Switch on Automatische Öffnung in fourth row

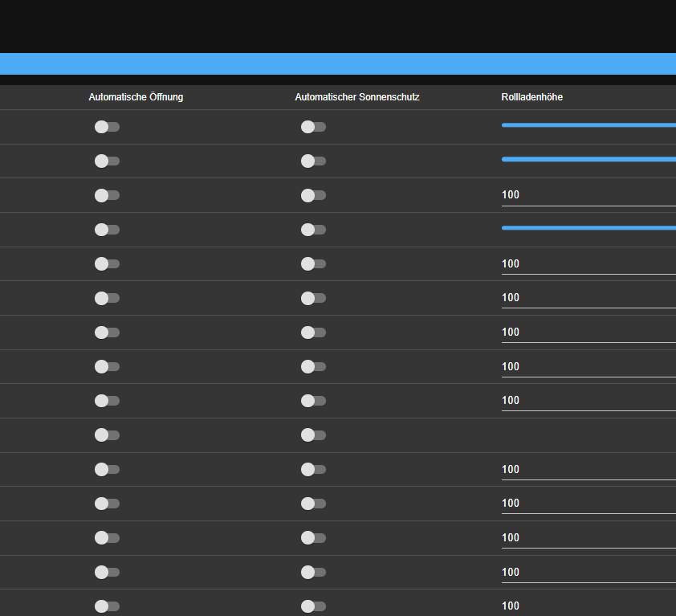pos(107,230)
